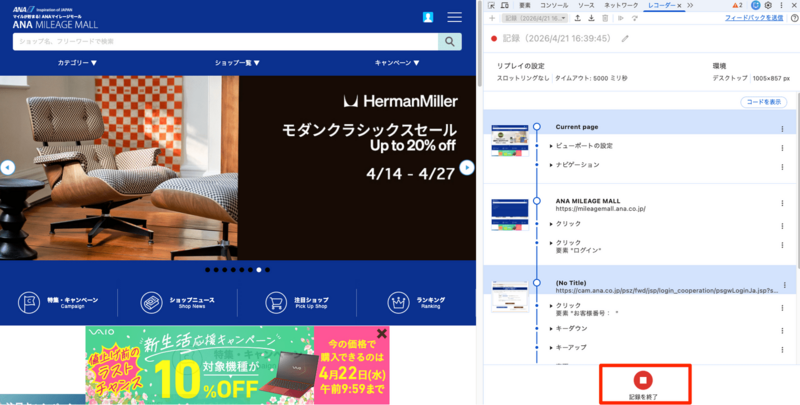This screenshot has width=800, height=405.
Task: Click the trash icon to delete recording
Action: [x=605, y=18]
